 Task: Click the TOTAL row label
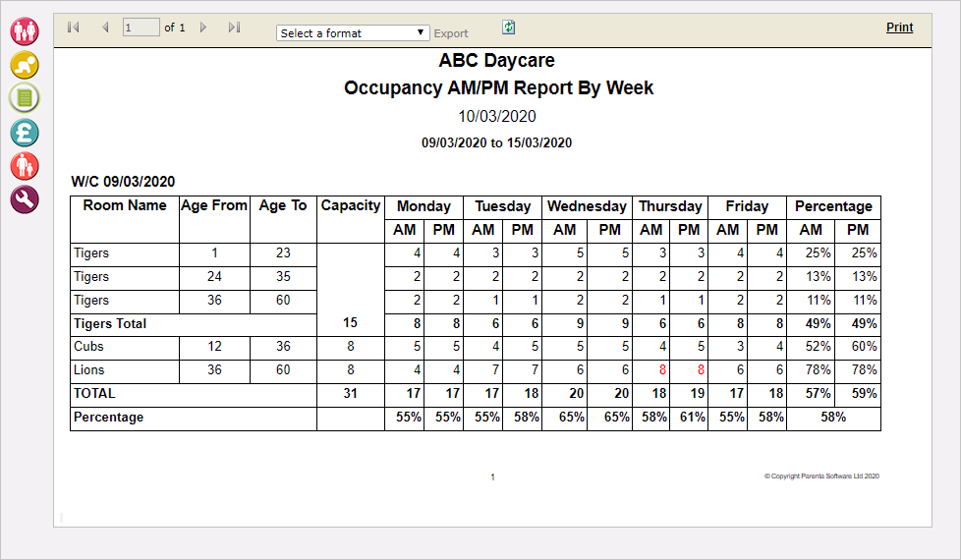coord(94,393)
